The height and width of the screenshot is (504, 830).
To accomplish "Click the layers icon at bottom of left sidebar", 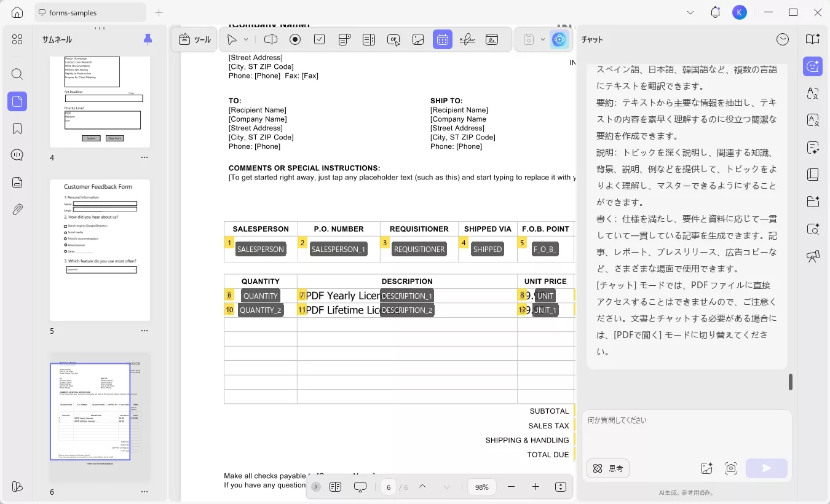I will click(17, 487).
